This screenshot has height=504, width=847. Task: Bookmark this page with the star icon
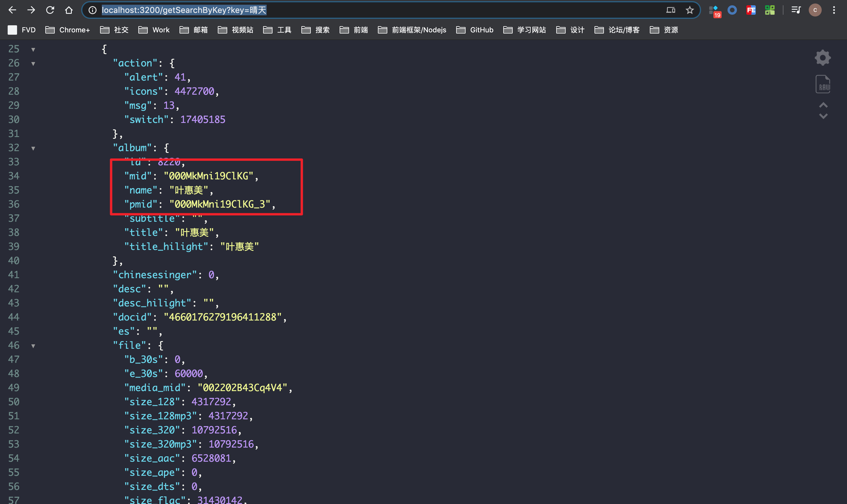tap(690, 10)
